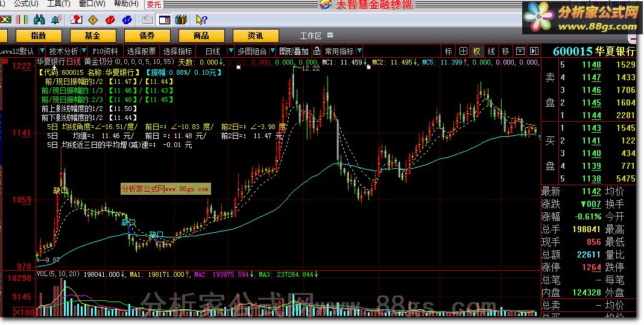Toggle the 标 marker button
This screenshot has width=644, height=325.
tap(449, 51)
